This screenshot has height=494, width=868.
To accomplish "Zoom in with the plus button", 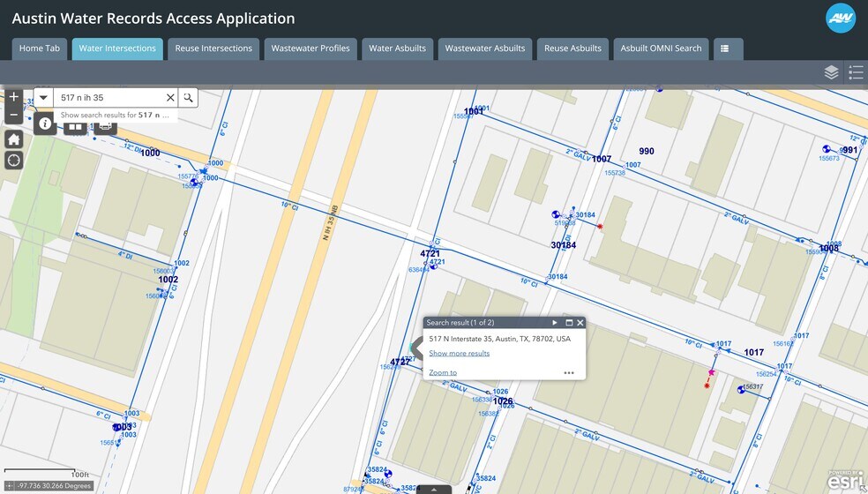I will tap(13, 97).
